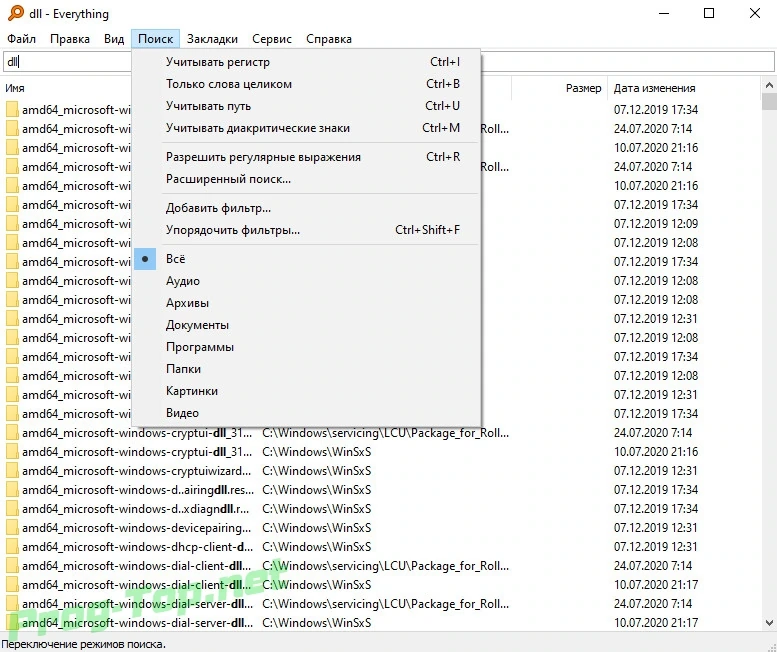The width and height of the screenshot is (777, 652).
Task: Select the Аудио filter
Action: [x=306, y=281]
